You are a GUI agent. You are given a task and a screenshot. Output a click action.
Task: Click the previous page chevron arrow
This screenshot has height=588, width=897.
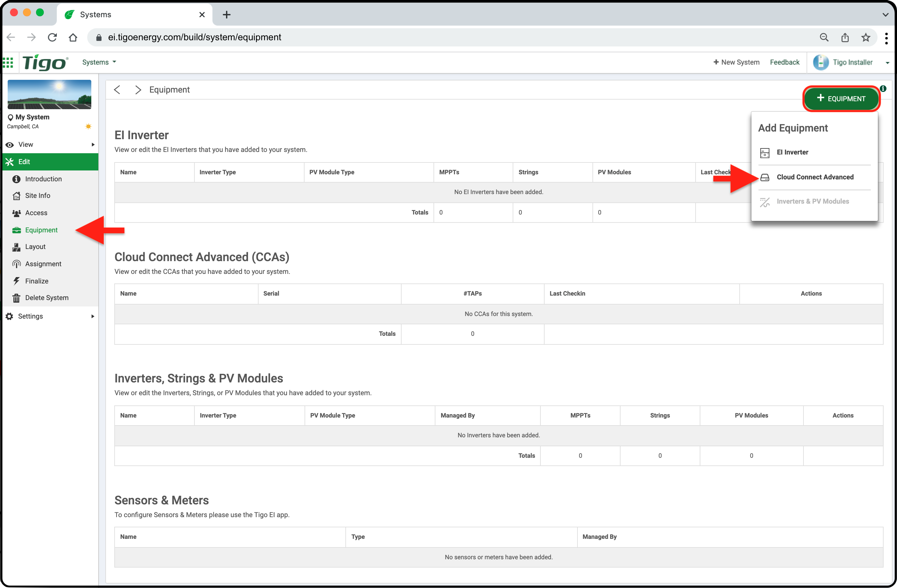[117, 90]
